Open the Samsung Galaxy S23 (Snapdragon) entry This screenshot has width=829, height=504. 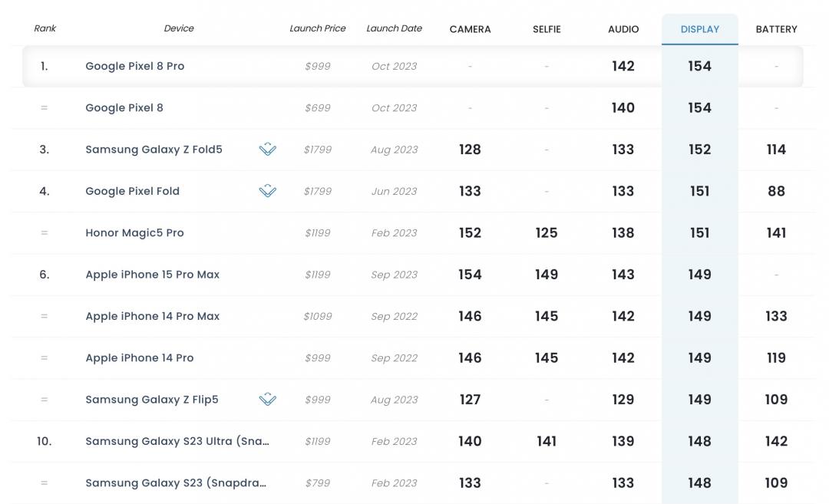click(176, 483)
